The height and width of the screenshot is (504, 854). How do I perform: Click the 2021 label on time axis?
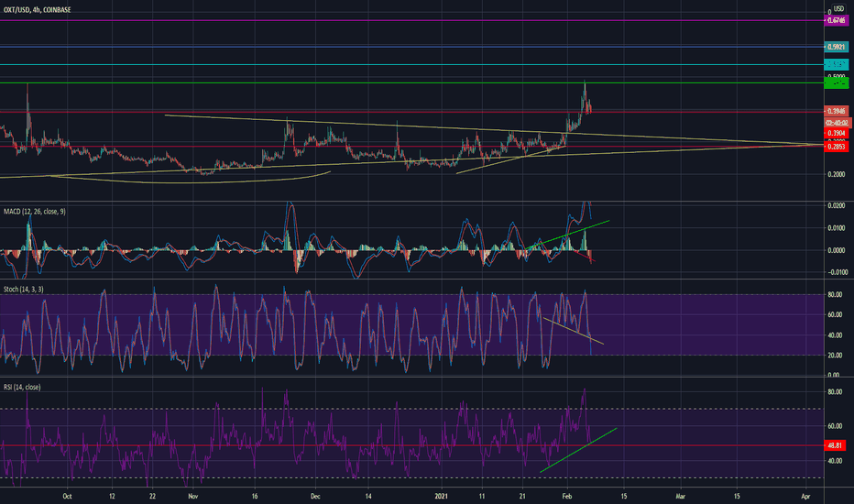pyautogui.click(x=441, y=497)
